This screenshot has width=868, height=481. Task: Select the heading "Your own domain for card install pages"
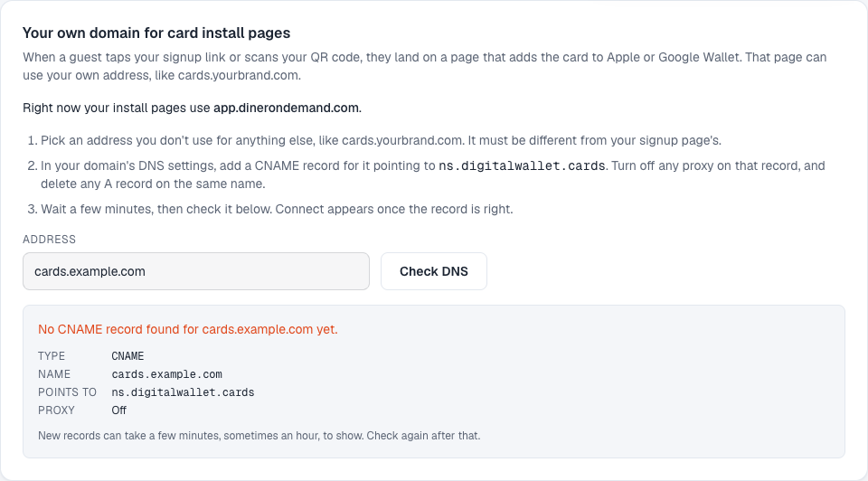click(x=156, y=33)
